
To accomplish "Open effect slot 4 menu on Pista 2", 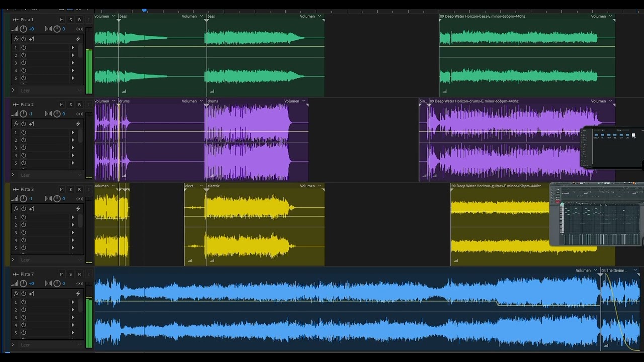I will tap(73, 155).
